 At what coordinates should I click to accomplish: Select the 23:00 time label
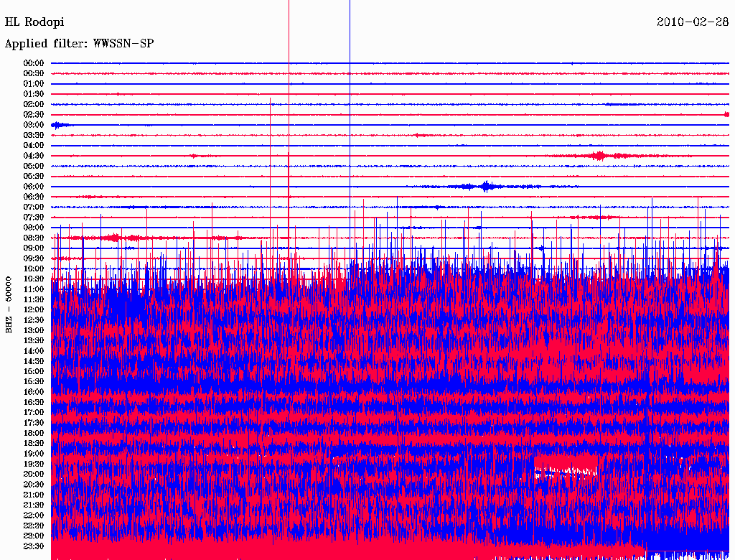tap(34, 536)
